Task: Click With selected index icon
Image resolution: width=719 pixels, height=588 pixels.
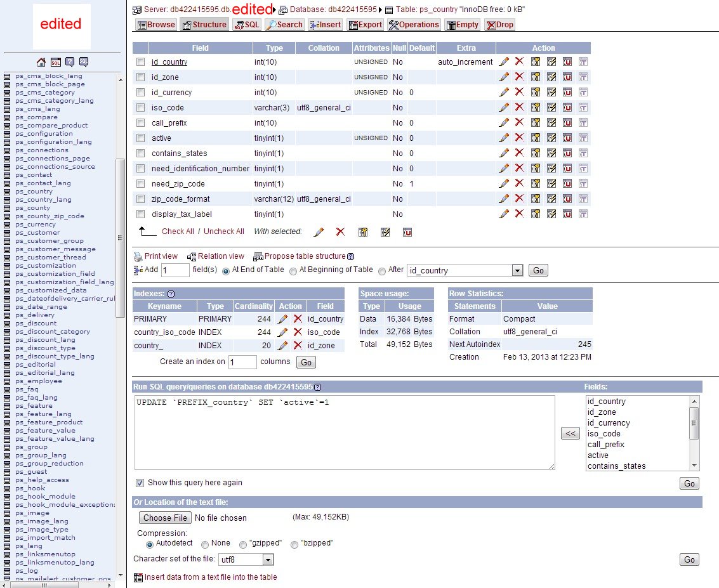Action: click(x=407, y=232)
